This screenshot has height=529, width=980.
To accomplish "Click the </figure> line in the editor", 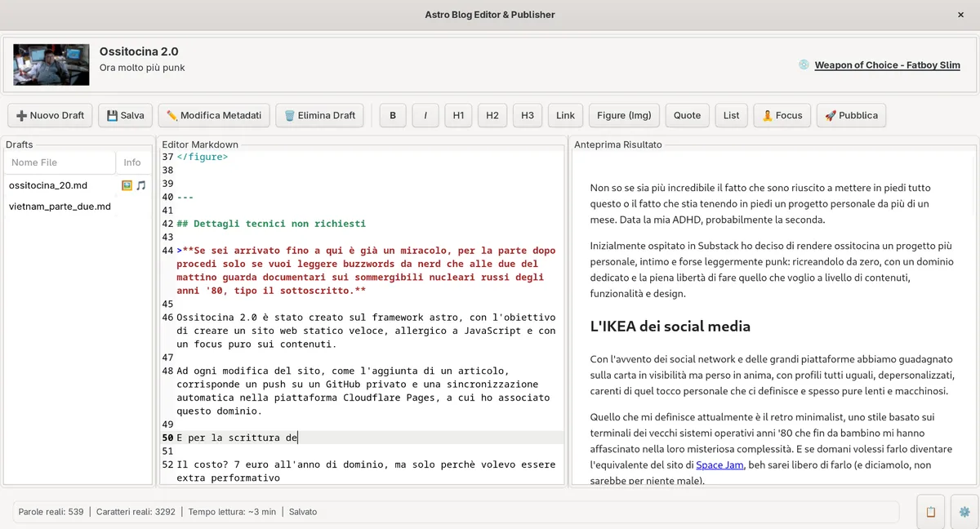I will [203, 157].
